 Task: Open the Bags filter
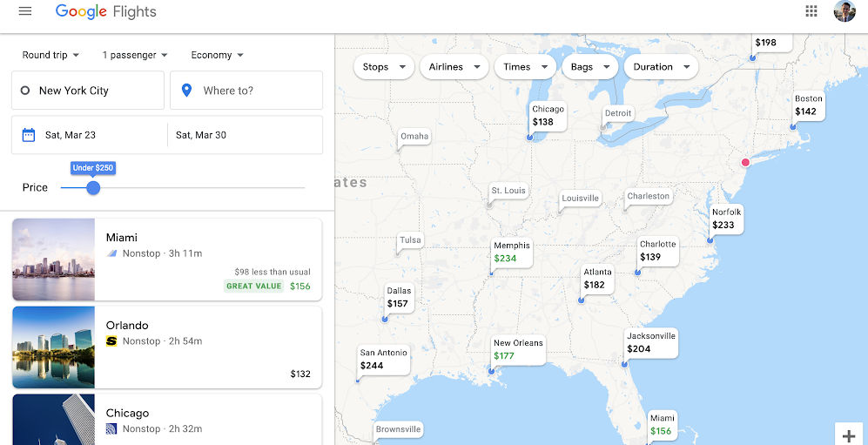589,67
